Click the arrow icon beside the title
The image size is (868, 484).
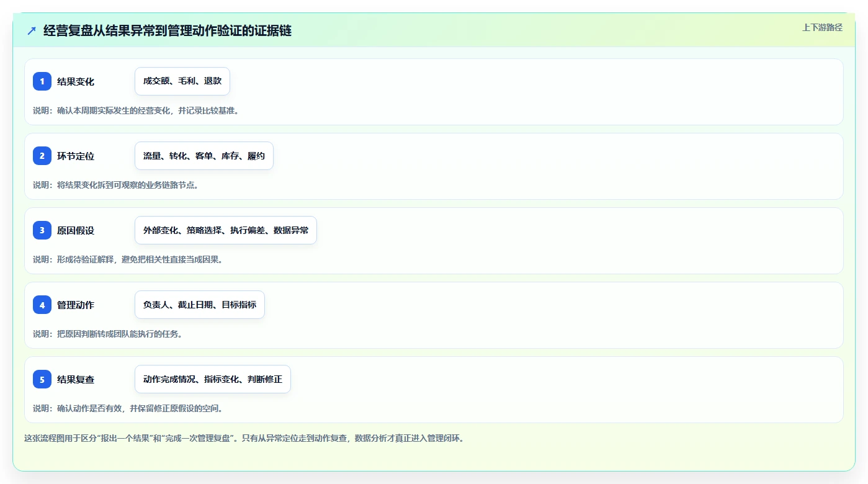(x=32, y=31)
